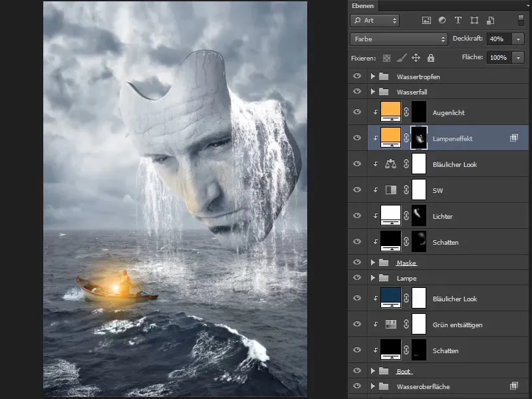Filter layers by type layer icon
Viewport: 532px width, 399px height.
(458, 21)
